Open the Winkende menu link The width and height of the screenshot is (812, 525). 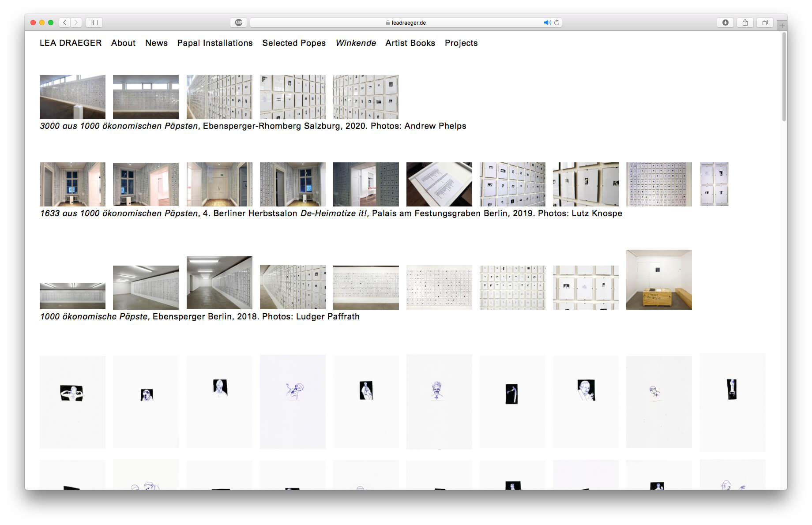[x=356, y=43]
